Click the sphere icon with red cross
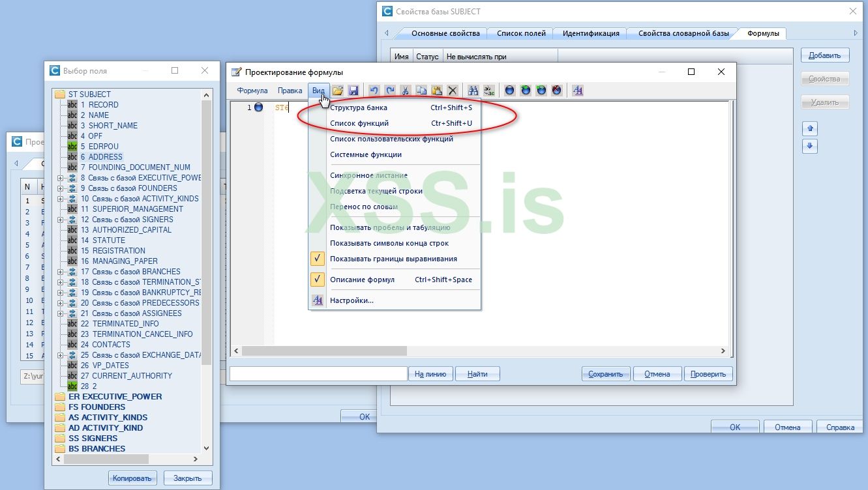 point(556,91)
